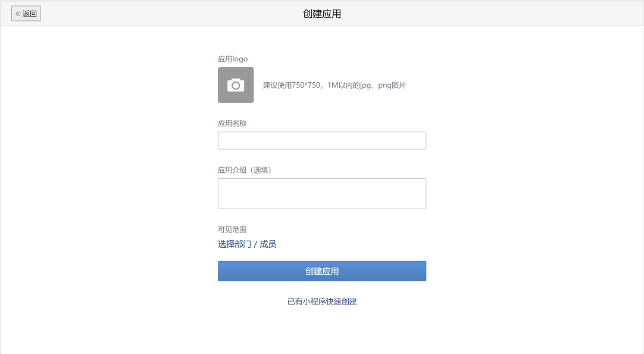This screenshot has width=644, height=354.
Task: Click the blue 创建应用 submit button
Action: (322, 271)
